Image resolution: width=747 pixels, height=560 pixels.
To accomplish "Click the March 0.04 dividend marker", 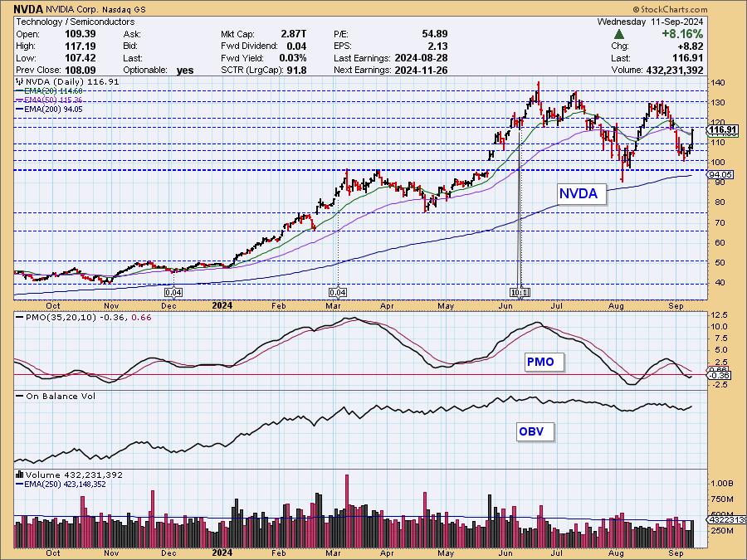I will pyautogui.click(x=338, y=292).
